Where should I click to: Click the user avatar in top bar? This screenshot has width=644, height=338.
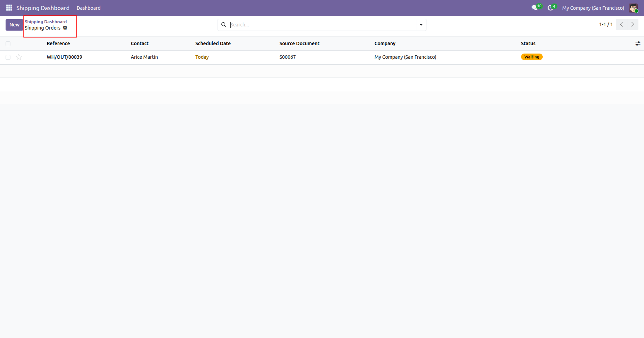point(633,8)
